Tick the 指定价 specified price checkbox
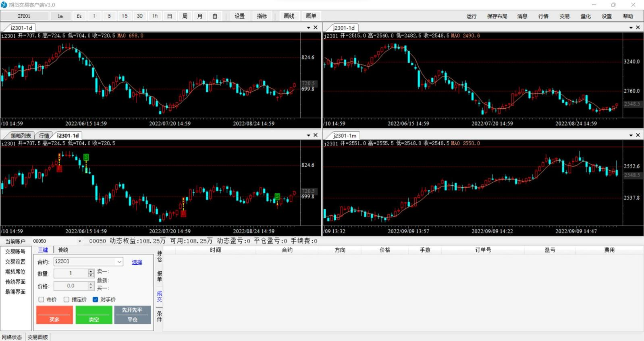 coord(66,300)
